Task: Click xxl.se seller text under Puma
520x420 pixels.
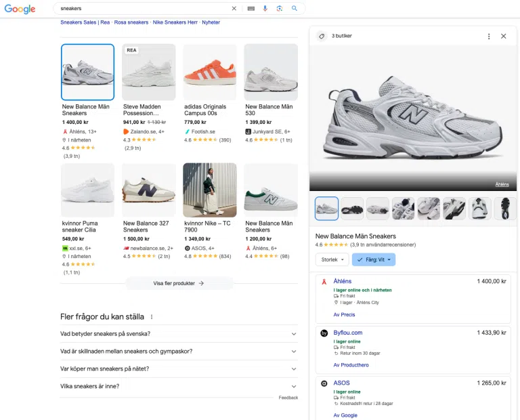Action: (80, 248)
